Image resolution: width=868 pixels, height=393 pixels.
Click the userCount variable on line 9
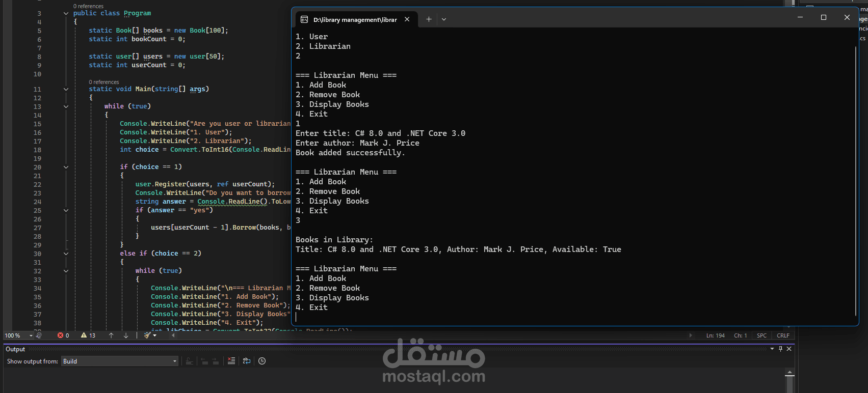tap(149, 65)
